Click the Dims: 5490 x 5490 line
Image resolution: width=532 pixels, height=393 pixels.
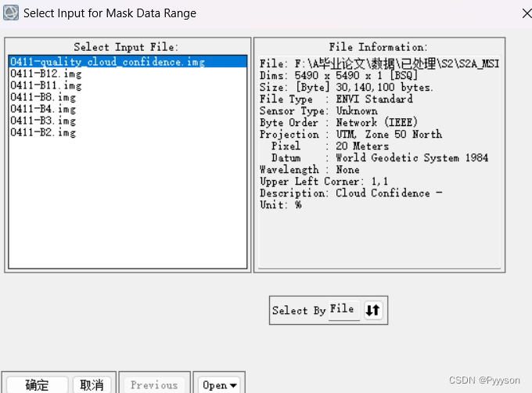coord(338,75)
